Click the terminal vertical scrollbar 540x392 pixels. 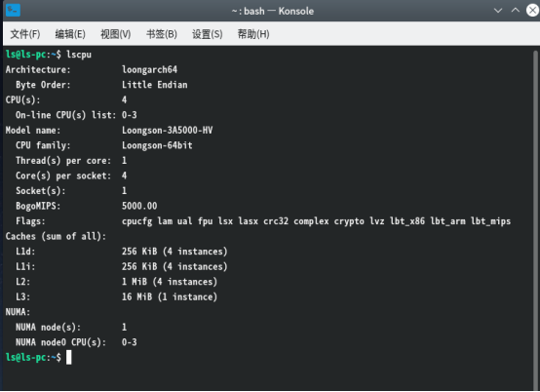tap(535, 219)
